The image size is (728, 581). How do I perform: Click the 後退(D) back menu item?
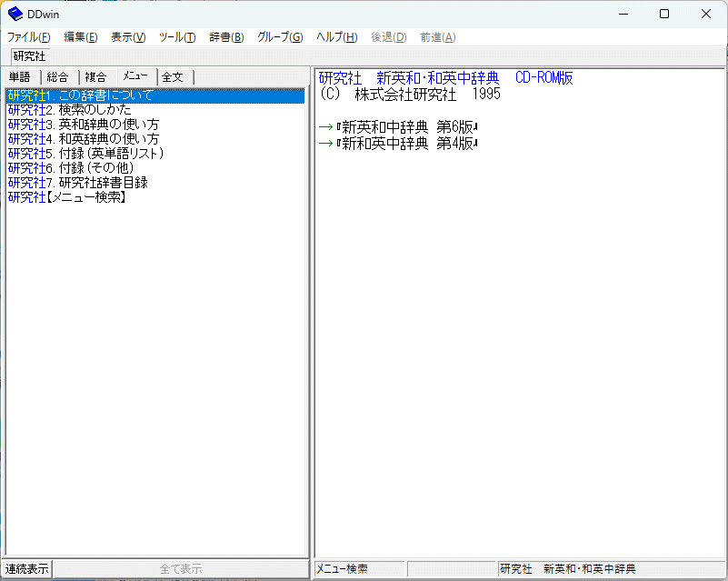point(389,37)
